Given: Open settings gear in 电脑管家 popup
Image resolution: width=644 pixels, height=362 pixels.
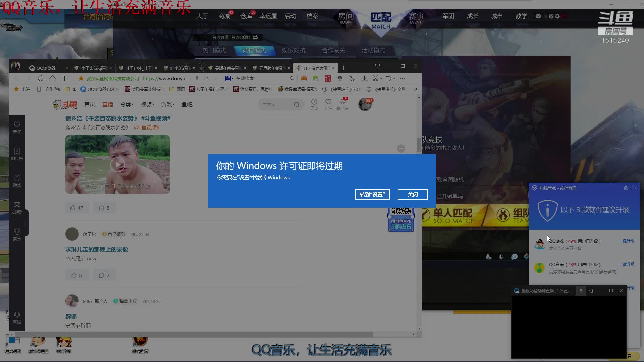Looking at the screenshot, I should coord(626,188).
